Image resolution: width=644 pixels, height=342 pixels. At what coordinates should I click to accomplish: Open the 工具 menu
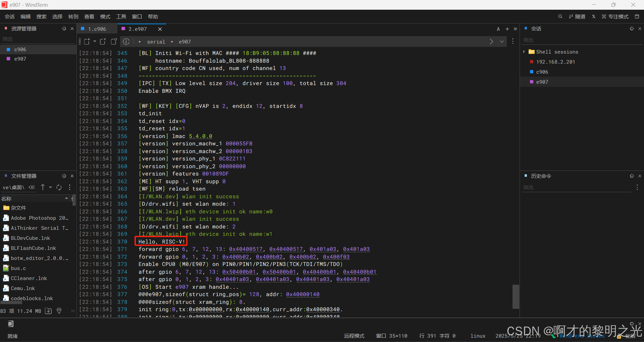tap(121, 16)
